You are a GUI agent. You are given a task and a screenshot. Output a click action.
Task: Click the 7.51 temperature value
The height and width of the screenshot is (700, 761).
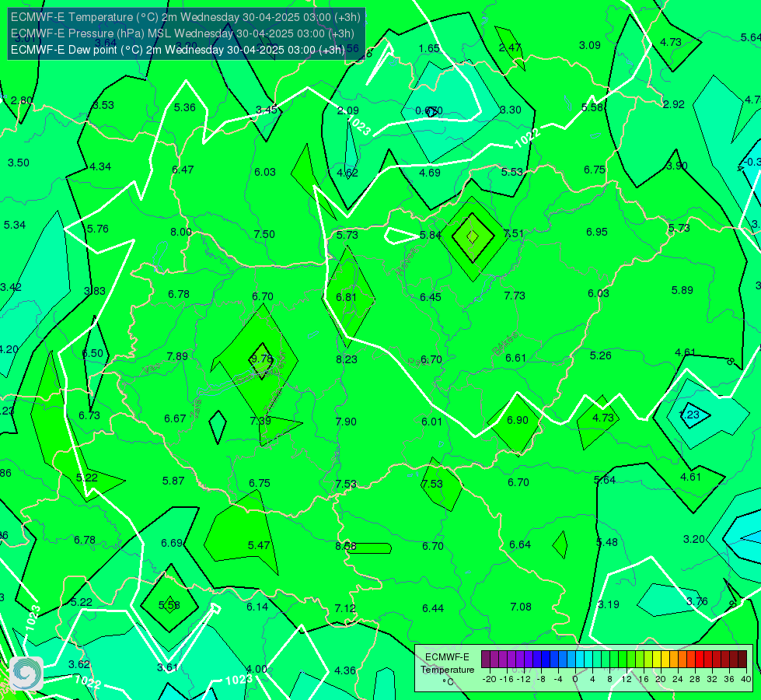514,233
